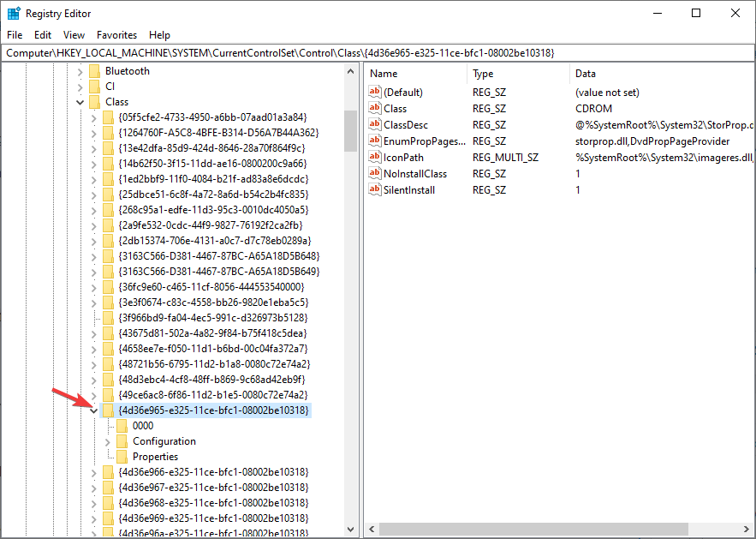Open the View menu

click(74, 35)
